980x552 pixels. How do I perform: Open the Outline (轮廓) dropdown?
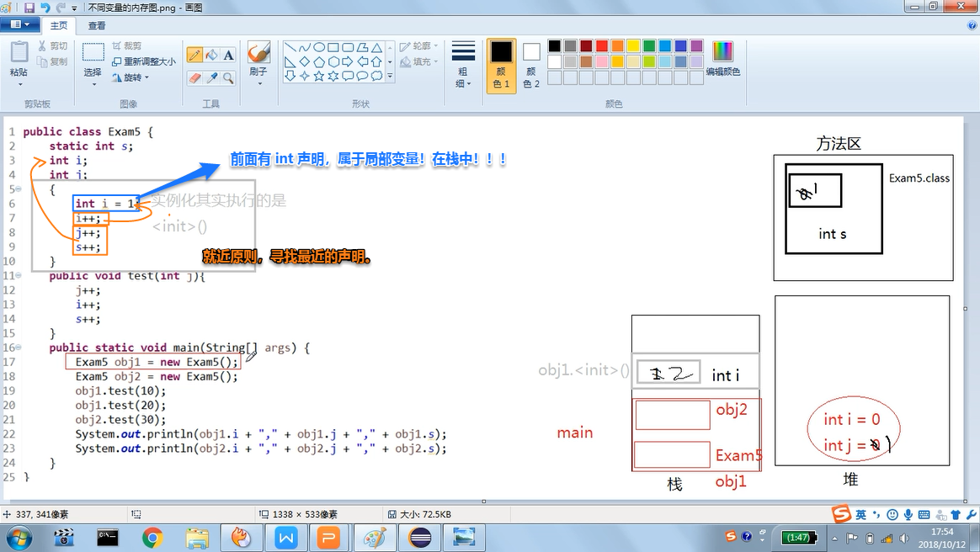coord(418,46)
